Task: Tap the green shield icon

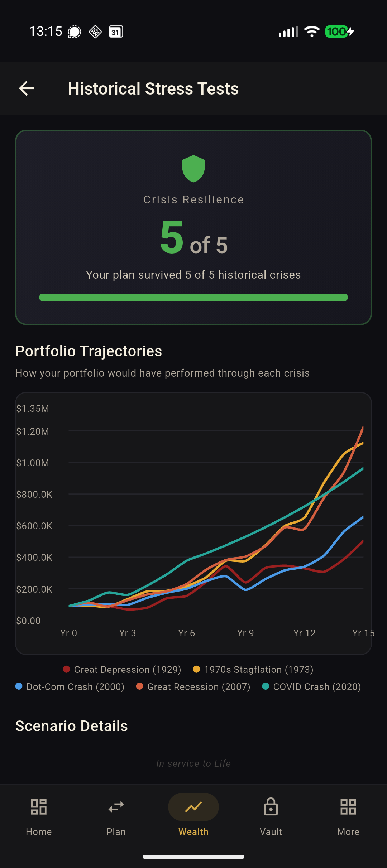Action: [x=193, y=169]
